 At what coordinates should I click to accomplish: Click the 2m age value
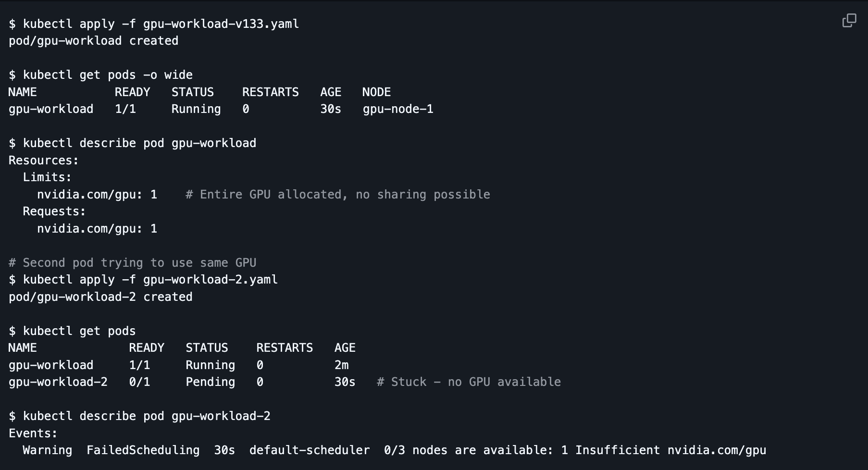[x=341, y=365]
